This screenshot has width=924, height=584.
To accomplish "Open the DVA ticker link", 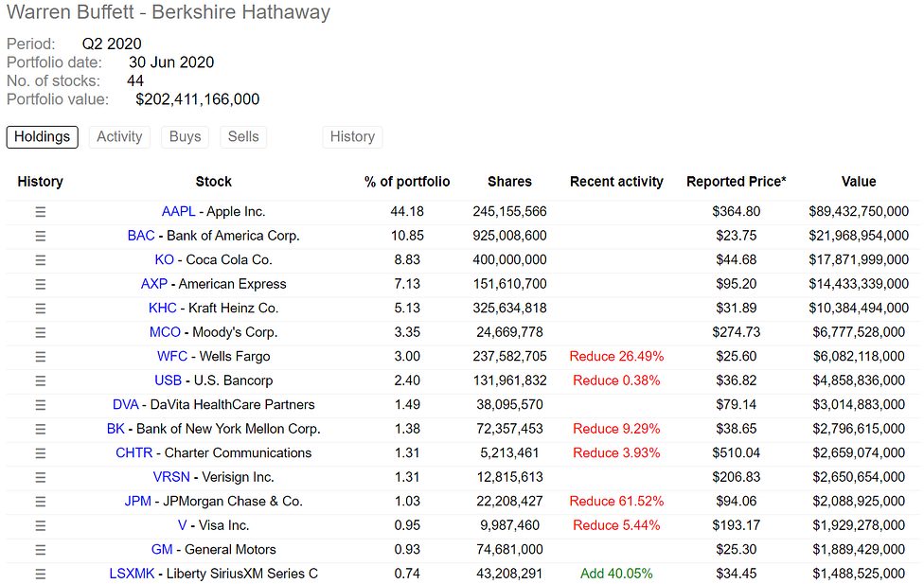I will (126, 405).
